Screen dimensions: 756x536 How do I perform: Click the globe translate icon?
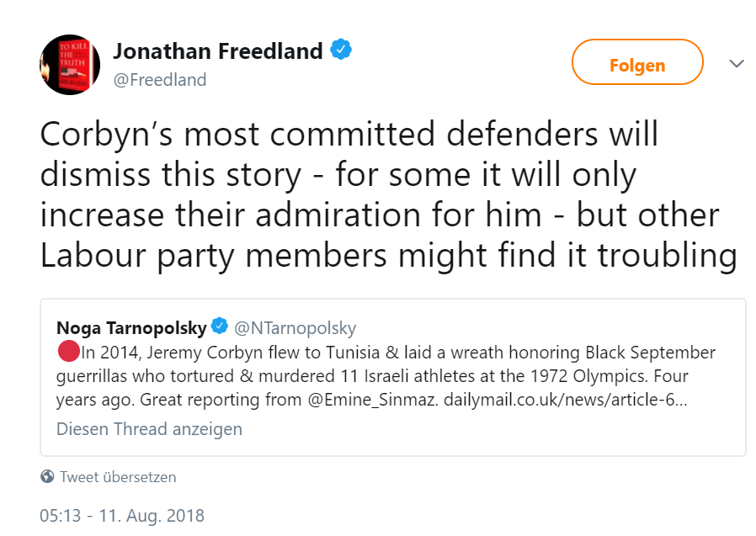pos(47,477)
